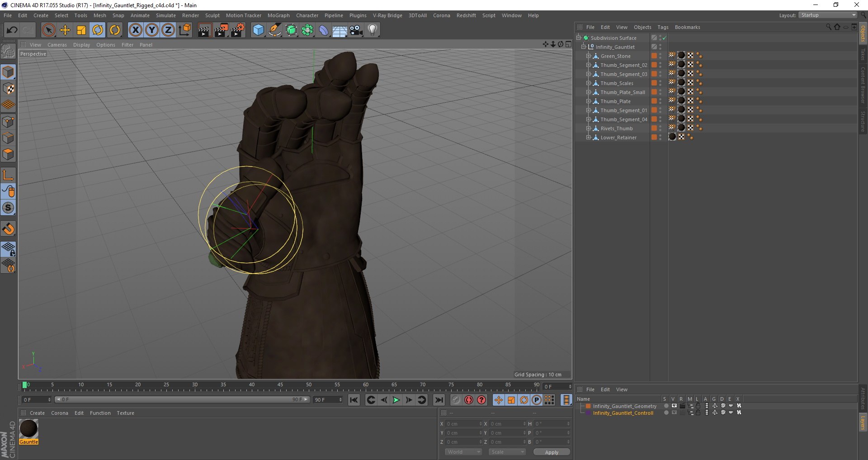Toggle visibility dots for Green_Stone

coord(660,56)
